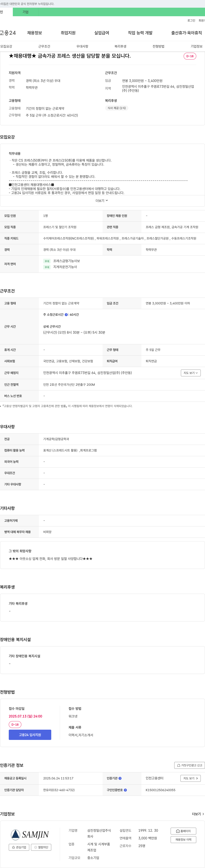
Task: Click the 인증기관 info icon
Action: (120, 778)
